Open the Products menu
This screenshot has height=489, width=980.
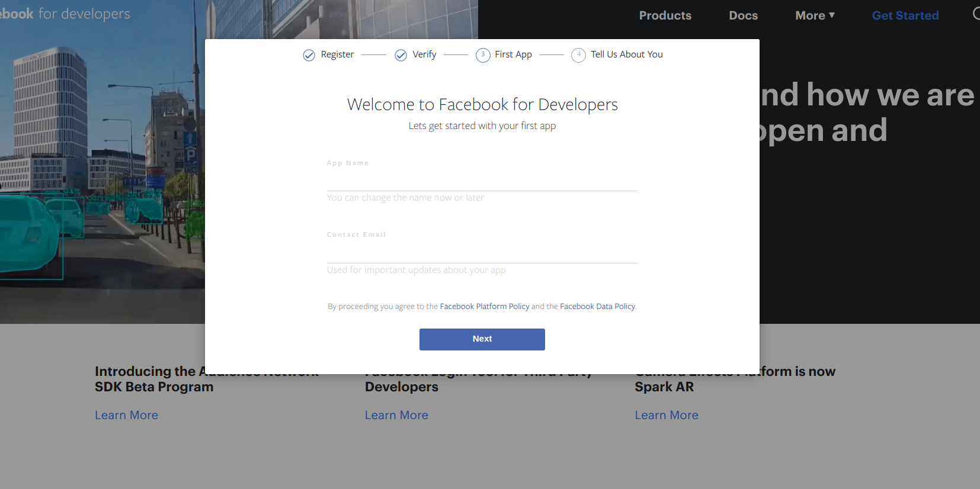coord(665,15)
